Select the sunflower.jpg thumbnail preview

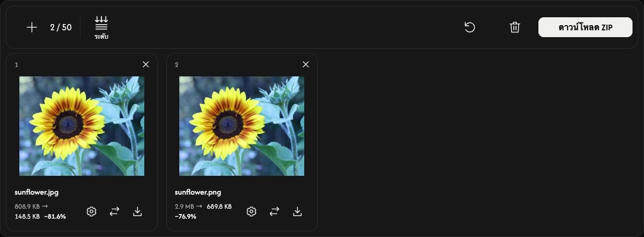click(x=82, y=126)
